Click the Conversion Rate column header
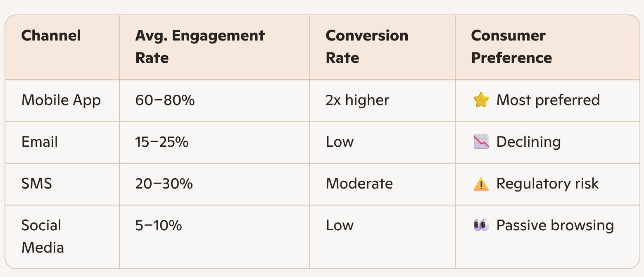 (x=367, y=46)
